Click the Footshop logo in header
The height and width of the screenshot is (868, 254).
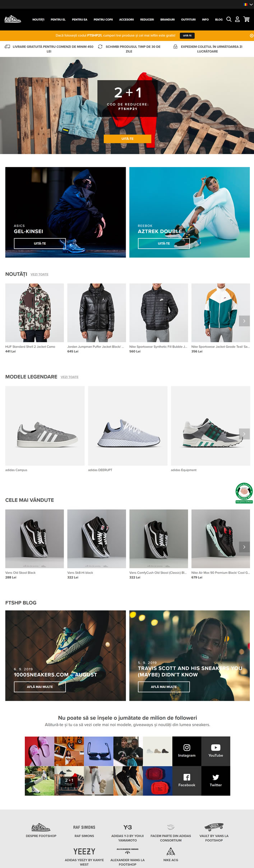(x=13, y=19)
